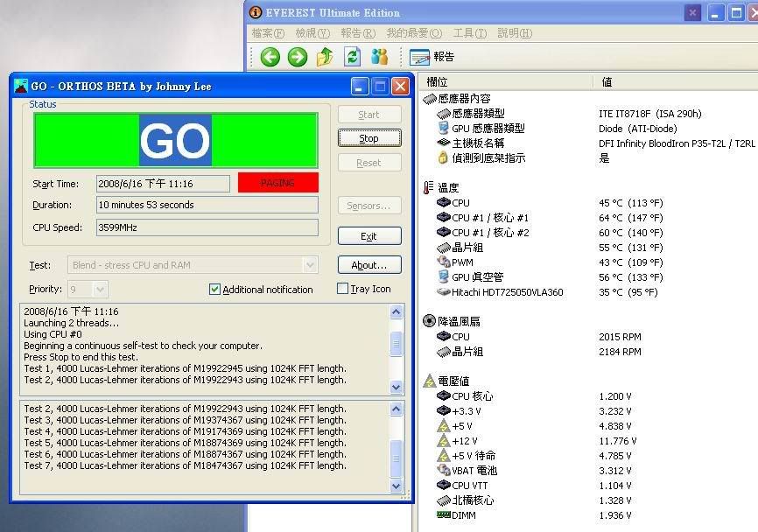
Task: Stop the ORTHOS stress test
Action: click(x=369, y=138)
